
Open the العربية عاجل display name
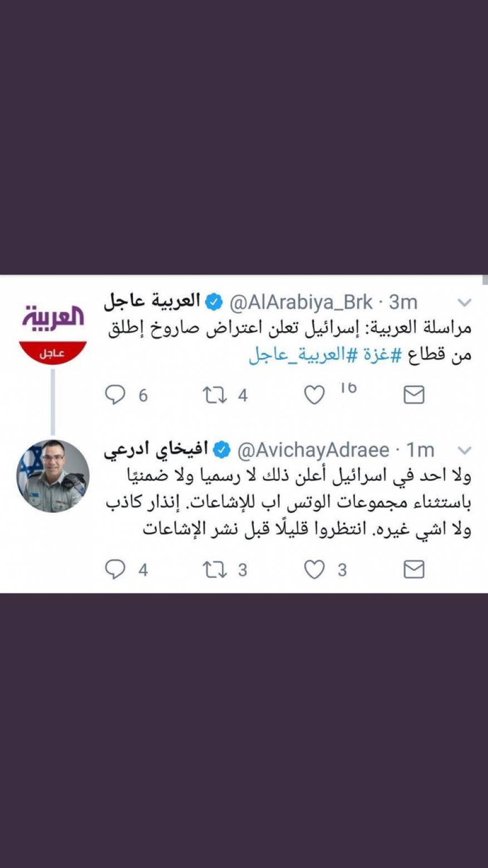tap(152, 302)
